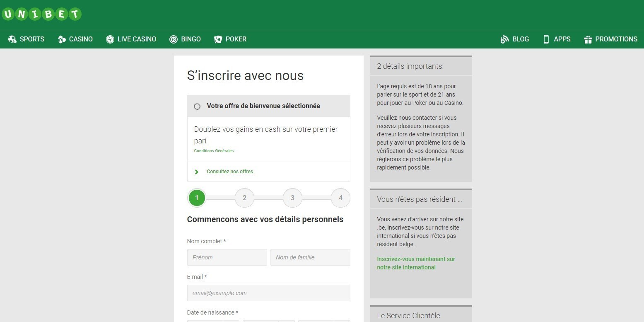This screenshot has width=644, height=322.
Task: Click the welcome offer circle icon
Action: [x=197, y=107]
